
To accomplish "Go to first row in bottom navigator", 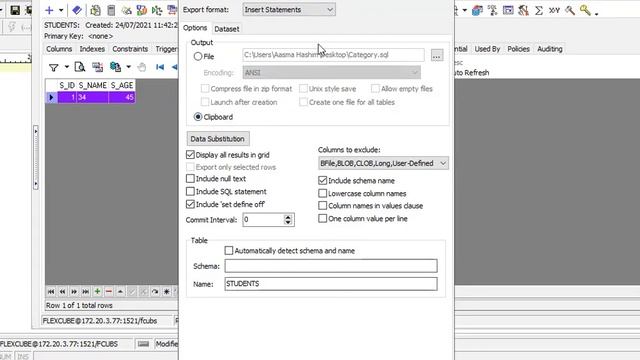I will 51,291.
